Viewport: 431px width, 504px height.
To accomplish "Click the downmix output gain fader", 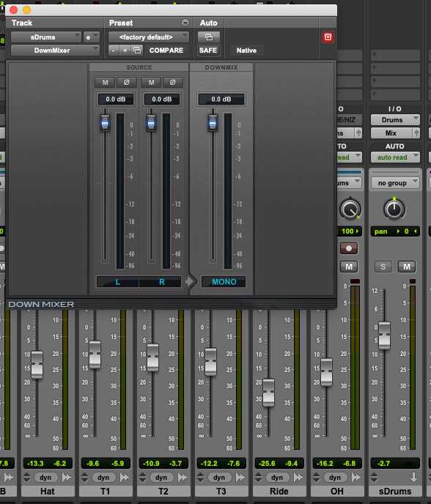I will (x=213, y=123).
